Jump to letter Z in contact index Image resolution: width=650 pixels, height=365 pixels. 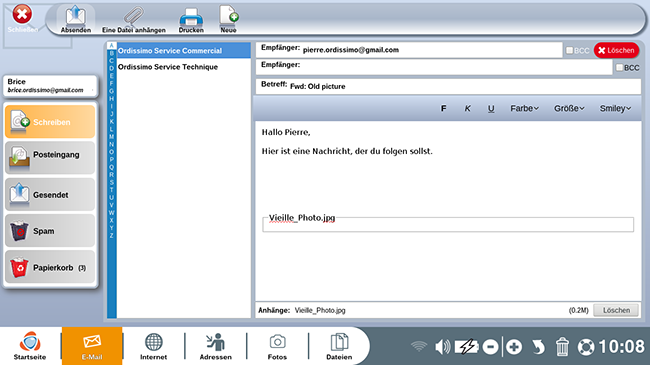(x=111, y=235)
